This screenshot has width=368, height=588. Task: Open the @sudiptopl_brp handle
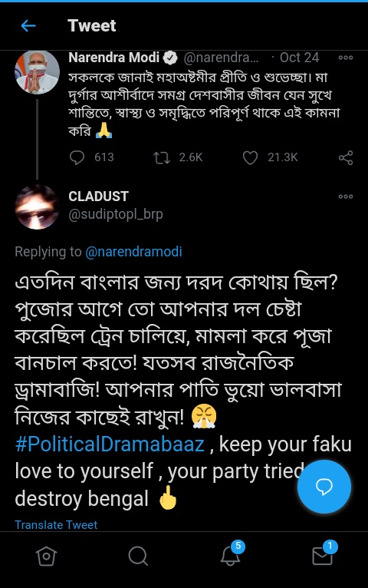[116, 214]
